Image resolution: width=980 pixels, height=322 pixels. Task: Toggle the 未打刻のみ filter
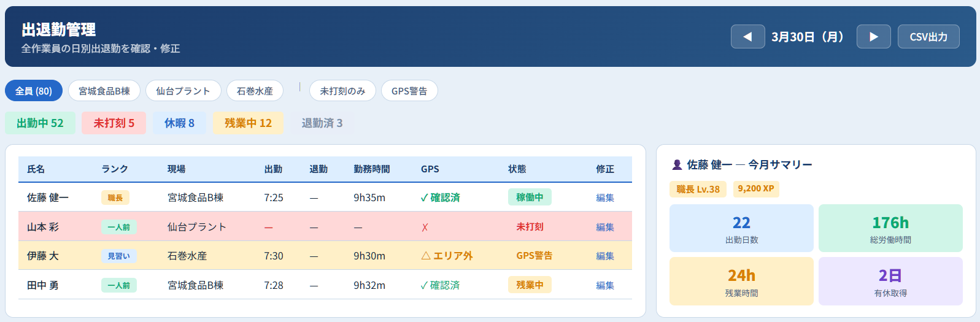pyautogui.click(x=342, y=91)
